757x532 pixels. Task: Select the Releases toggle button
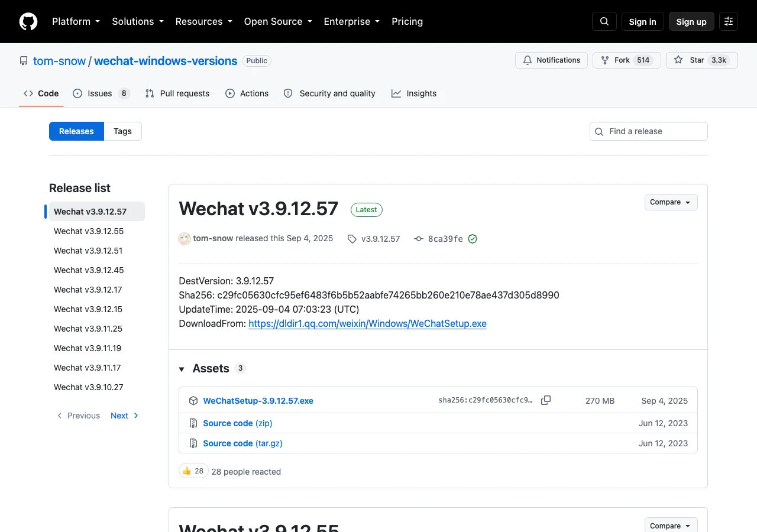(76, 131)
